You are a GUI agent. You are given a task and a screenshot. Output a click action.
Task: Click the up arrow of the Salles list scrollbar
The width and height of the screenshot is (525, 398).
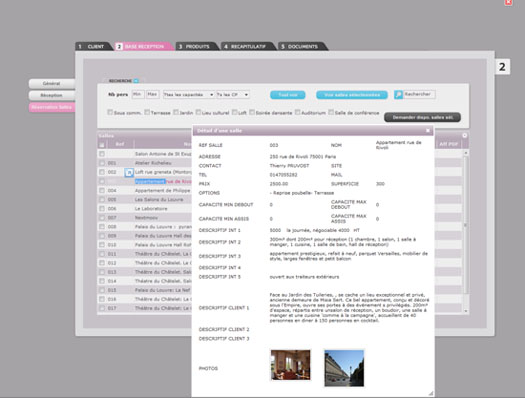[x=465, y=153]
